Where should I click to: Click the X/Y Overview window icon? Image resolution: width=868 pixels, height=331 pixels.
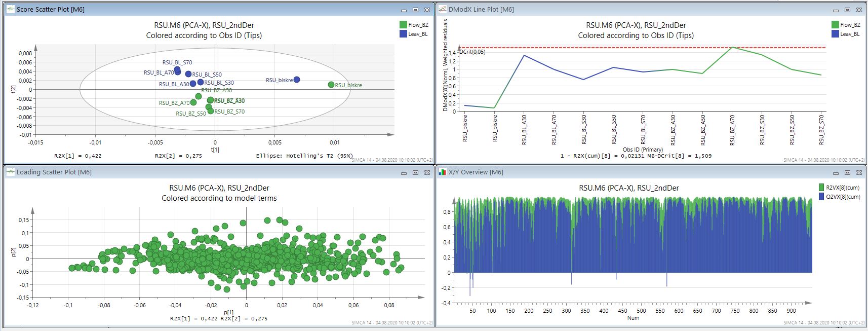[442, 172]
